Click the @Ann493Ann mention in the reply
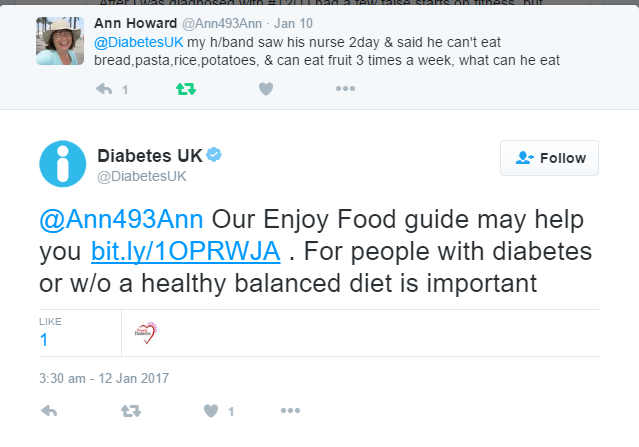Image resolution: width=639 pixels, height=447 pixels. tap(121, 219)
